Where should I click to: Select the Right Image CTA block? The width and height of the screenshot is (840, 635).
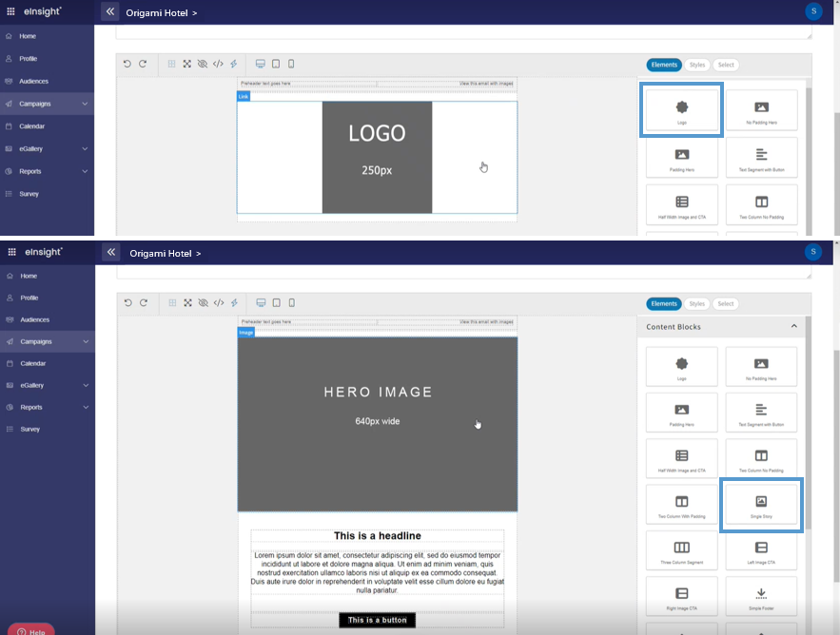(681, 596)
